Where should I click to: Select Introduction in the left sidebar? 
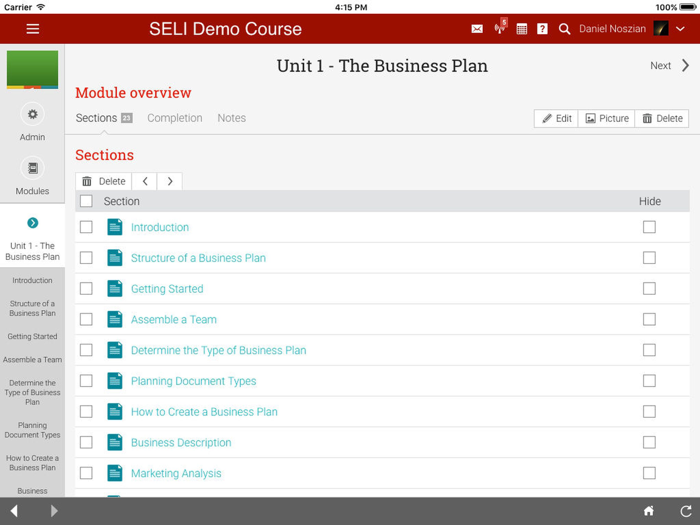click(x=32, y=280)
